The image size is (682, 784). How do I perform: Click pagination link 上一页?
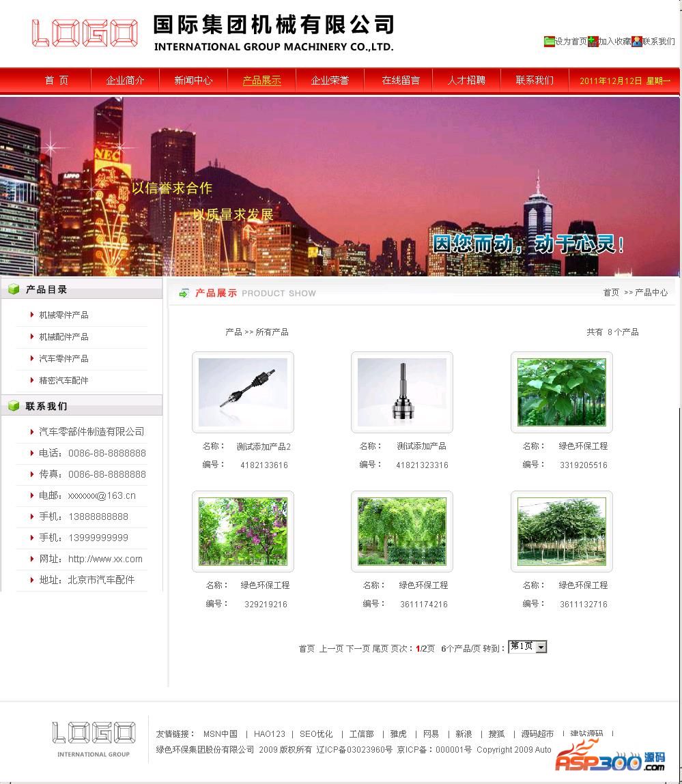pyautogui.click(x=331, y=648)
